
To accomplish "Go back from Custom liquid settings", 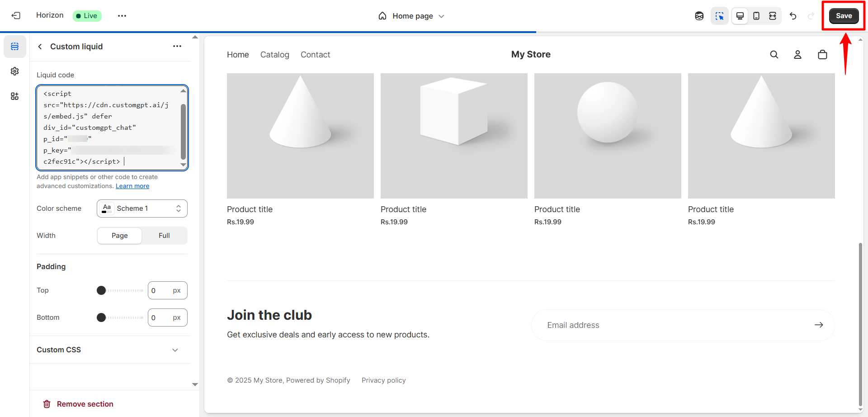I will [40, 47].
